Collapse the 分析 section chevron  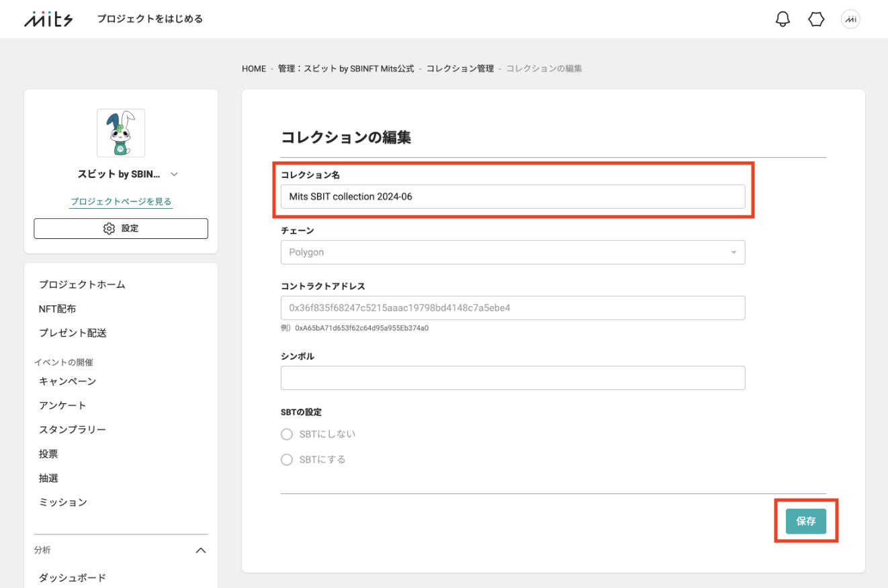click(200, 550)
